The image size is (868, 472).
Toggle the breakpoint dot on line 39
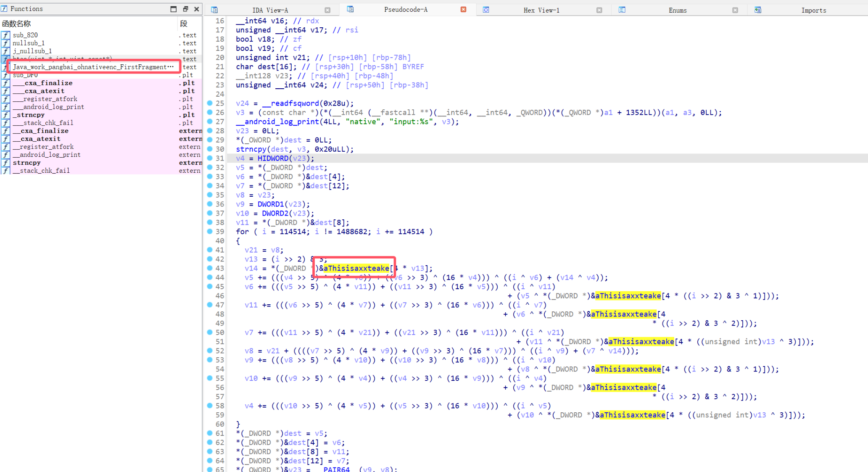click(x=210, y=232)
